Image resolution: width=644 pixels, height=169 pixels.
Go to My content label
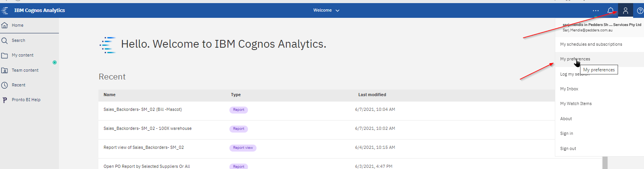[22, 55]
